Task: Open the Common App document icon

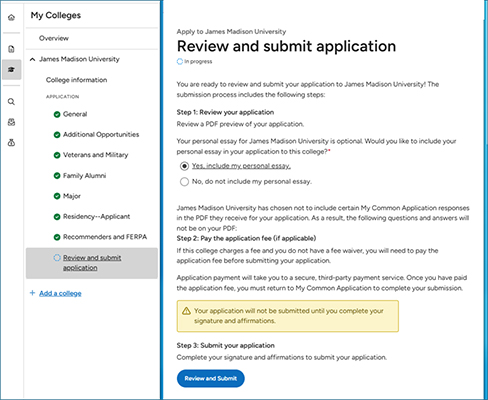Action: (x=11, y=49)
